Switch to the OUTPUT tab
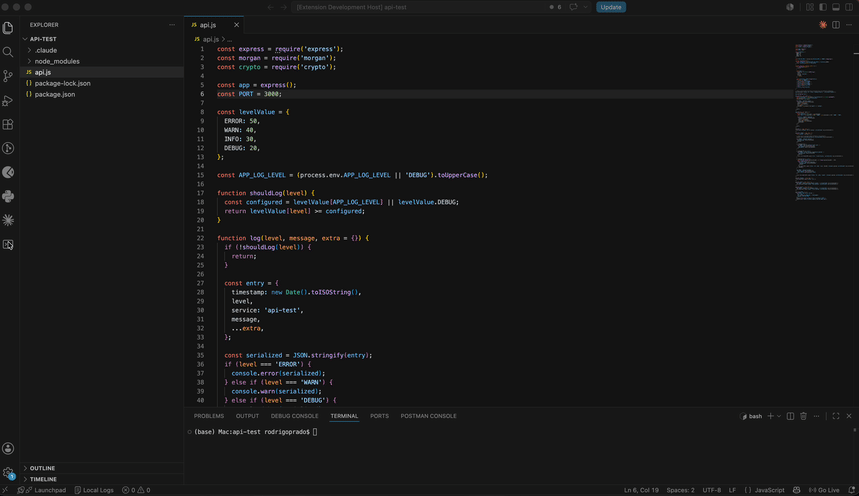Image resolution: width=859 pixels, height=496 pixels. click(247, 416)
